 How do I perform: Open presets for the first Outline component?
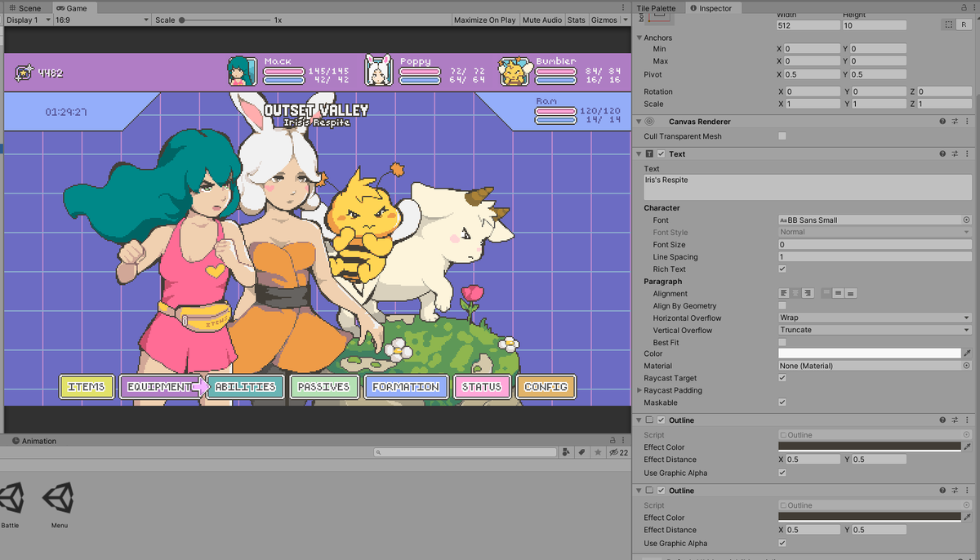click(x=955, y=420)
